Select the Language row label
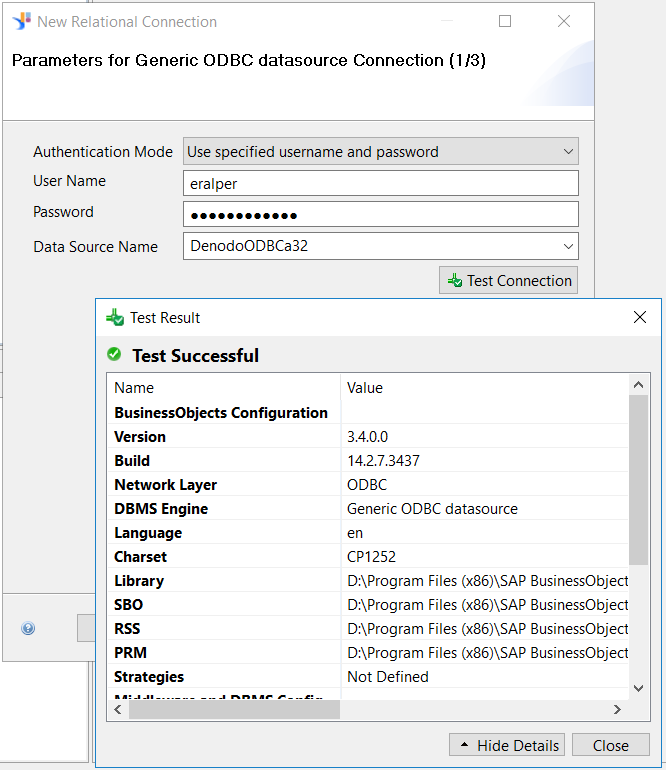Viewport: 666px width, 770px height. [148, 533]
